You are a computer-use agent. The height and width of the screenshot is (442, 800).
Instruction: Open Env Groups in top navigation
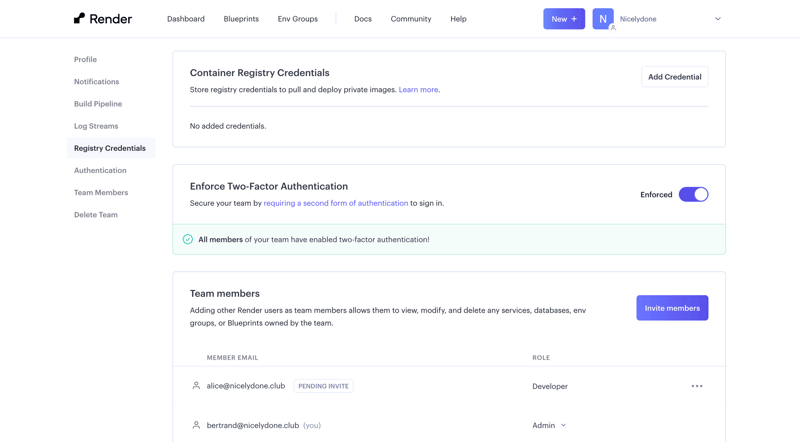(x=297, y=19)
